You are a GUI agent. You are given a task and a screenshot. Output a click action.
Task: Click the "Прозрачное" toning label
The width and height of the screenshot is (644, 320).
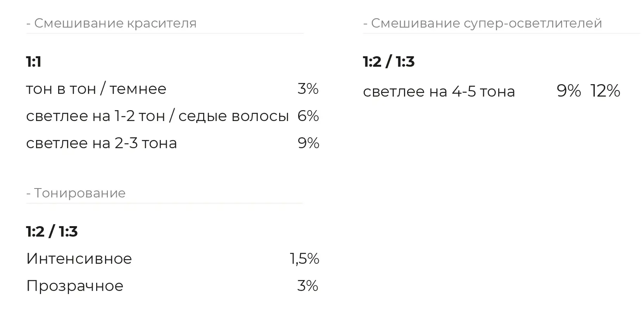tap(75, 286)
